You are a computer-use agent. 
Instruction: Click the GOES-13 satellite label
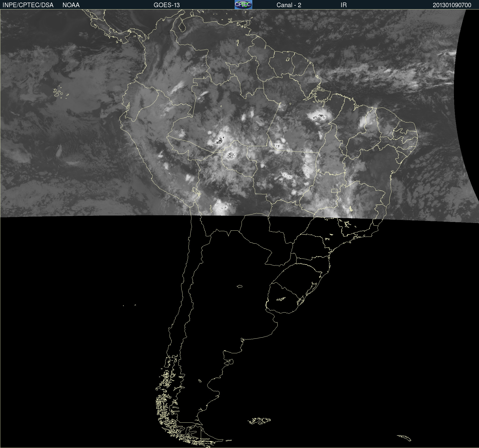(167, 5)
